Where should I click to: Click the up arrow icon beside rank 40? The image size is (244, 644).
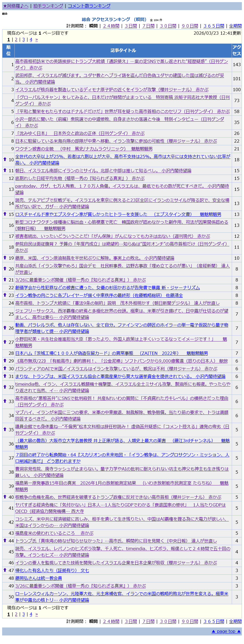coord(5,497)
